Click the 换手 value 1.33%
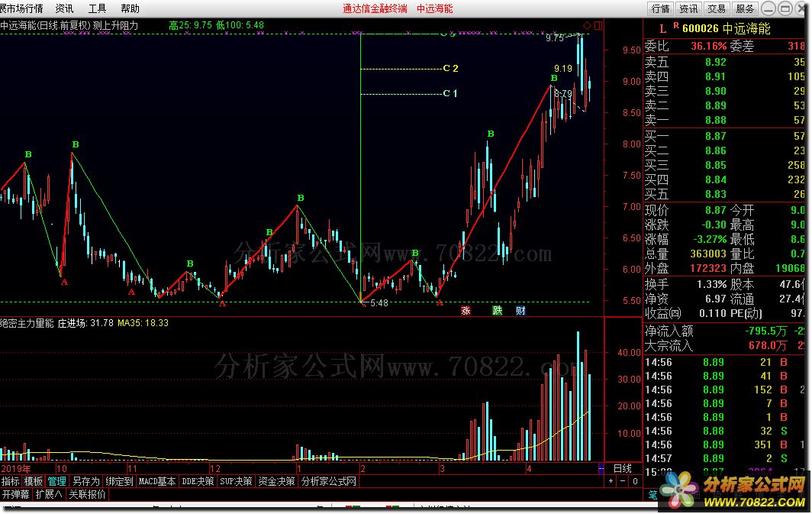The width and height of the screenshot is (812, 514). (712, 284)
